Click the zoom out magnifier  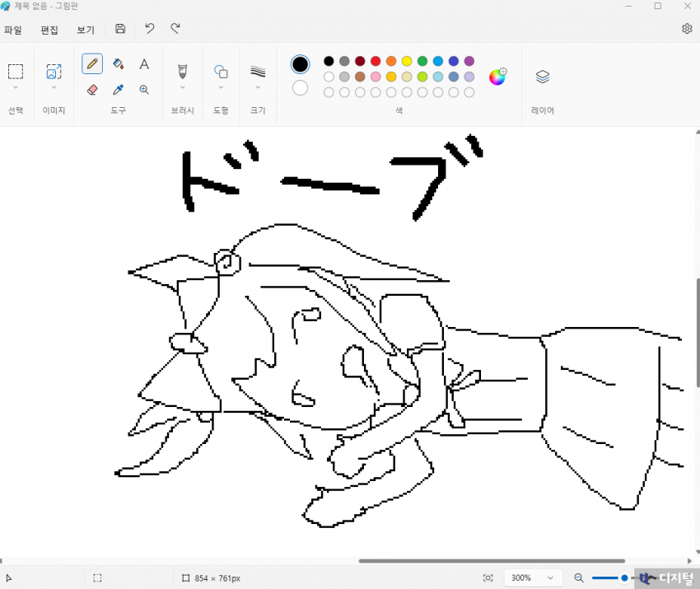coord(579,577)
